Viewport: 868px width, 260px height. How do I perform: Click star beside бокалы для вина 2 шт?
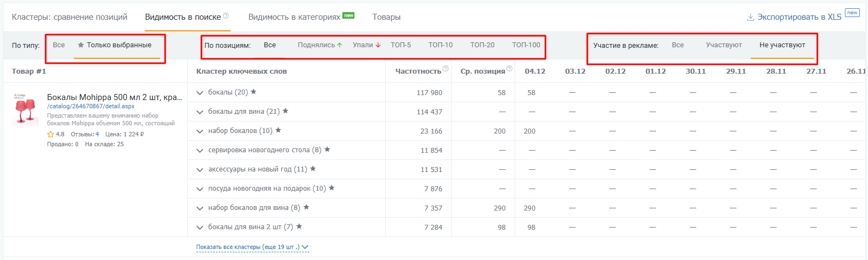[x=299, y=226]
